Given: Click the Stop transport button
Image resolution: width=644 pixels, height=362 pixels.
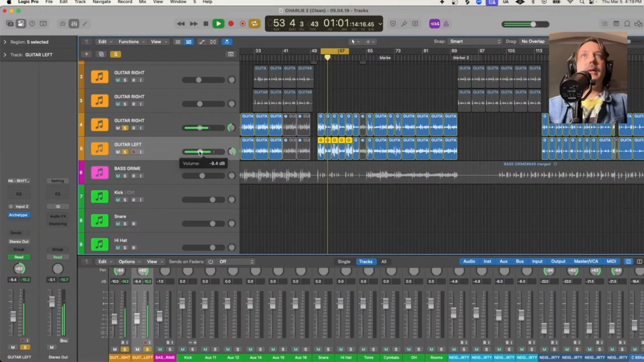Looking at the screenshot, I should 206,24.
